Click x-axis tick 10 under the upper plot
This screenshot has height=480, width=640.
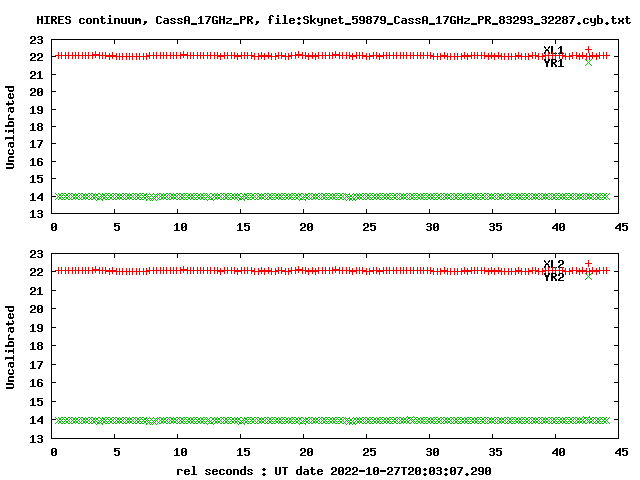180,227
